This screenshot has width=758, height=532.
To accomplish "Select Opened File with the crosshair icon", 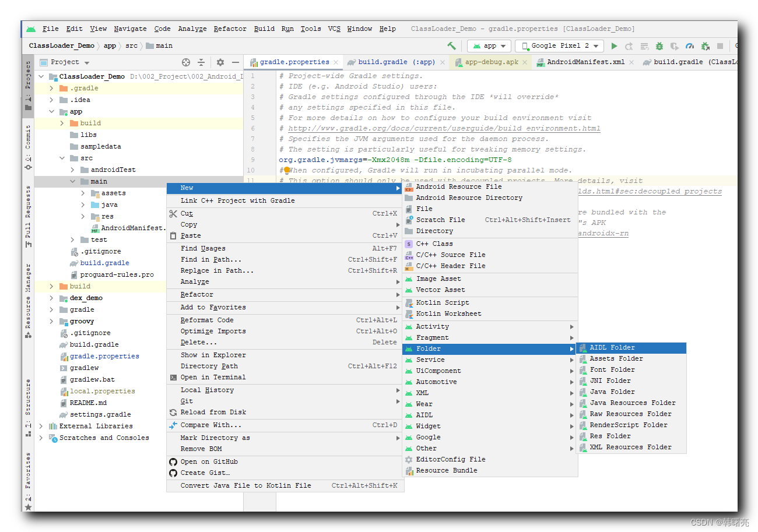I will [185, 62].
